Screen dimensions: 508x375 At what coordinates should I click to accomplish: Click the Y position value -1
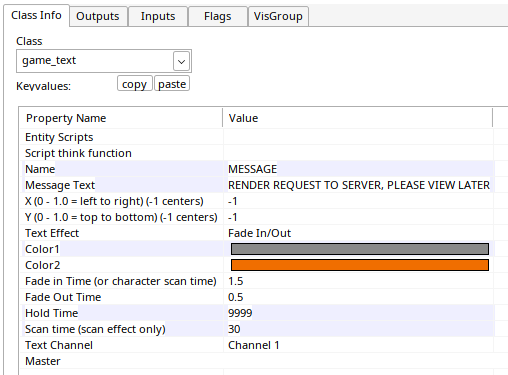coord(233,217)
